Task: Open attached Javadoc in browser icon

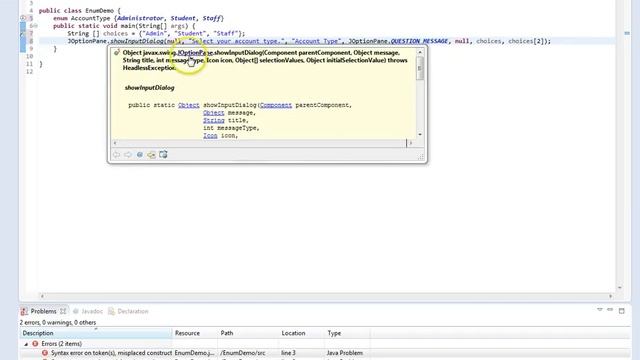Action: pos(163,154)
